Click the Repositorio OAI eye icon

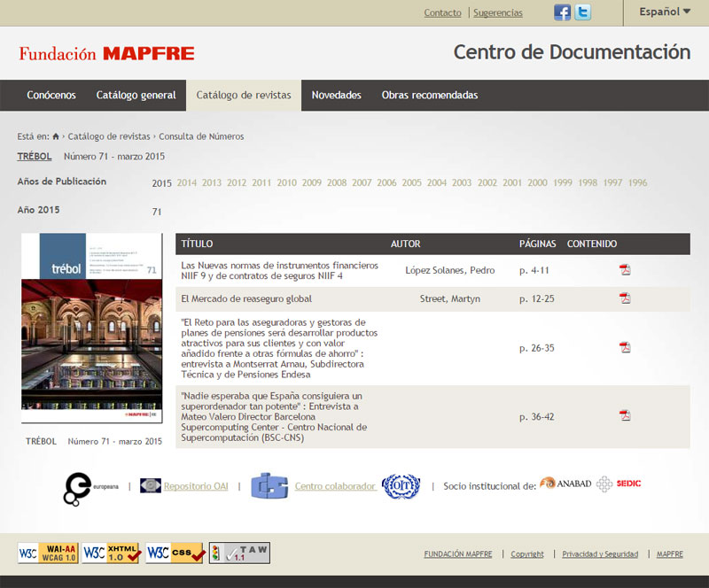click(x=150, y=485)
